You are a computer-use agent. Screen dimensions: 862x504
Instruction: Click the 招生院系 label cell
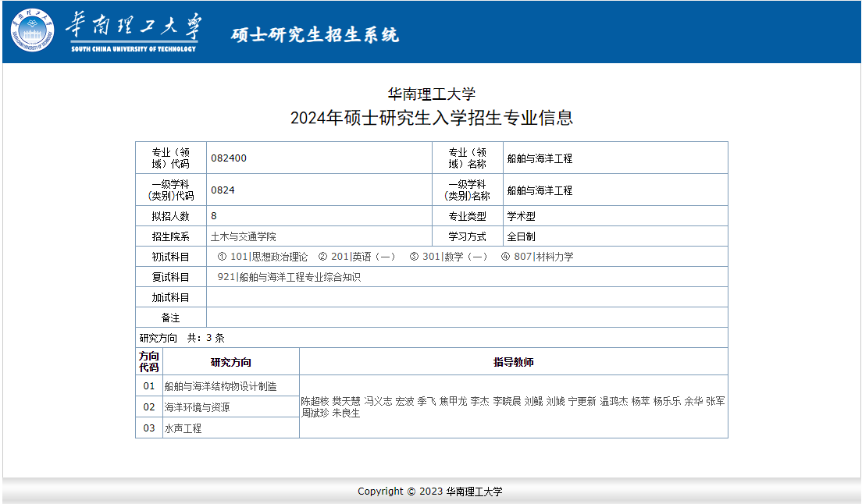171,236
